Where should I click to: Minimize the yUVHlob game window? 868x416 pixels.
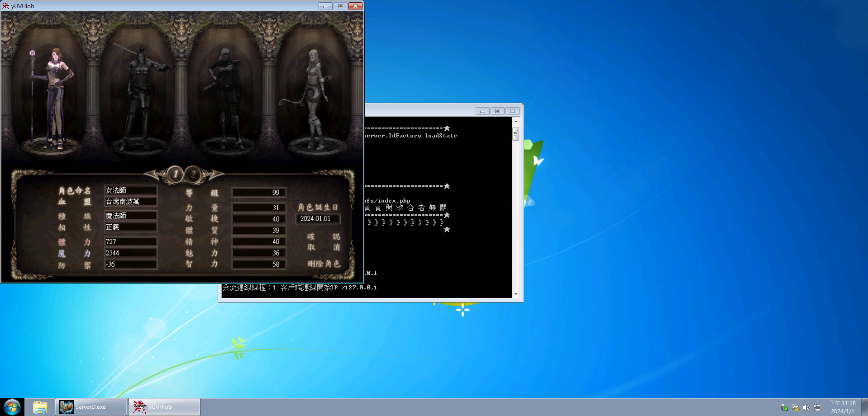[x=325, y=6]
